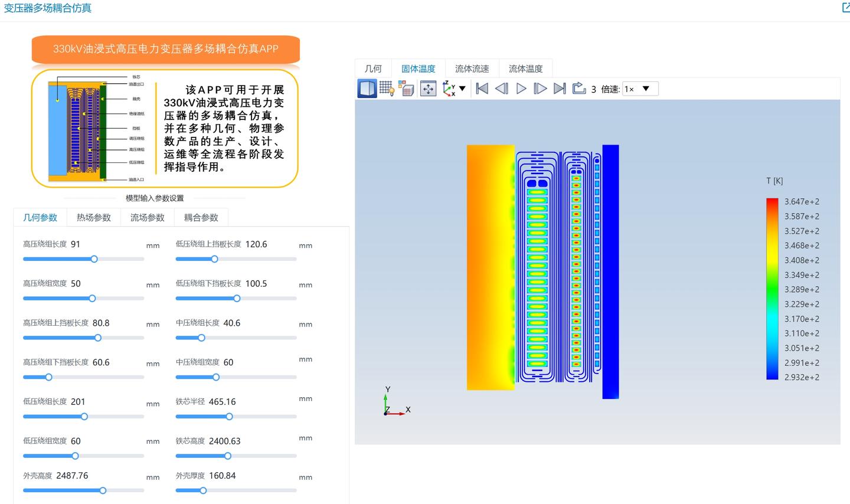The height and width of the screenshot is (504, 850).
Task: Adjust the 高压绕组长度 slider handle
Action: pyautogui.click(x=94, y=259)
